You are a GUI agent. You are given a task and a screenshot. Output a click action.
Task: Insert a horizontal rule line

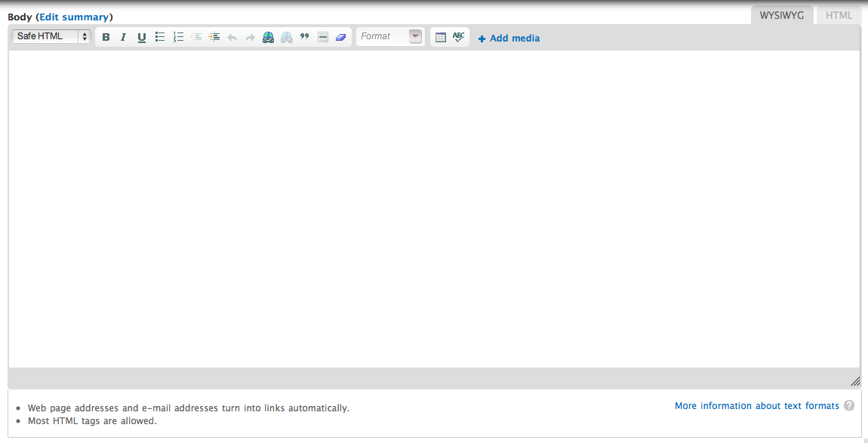(x=323, y=37)
